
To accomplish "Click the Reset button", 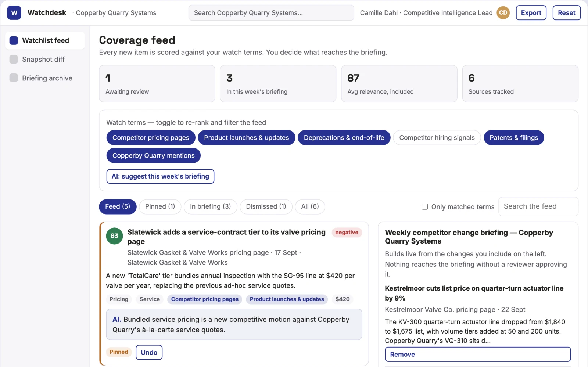I will click(x=567, y=13).
